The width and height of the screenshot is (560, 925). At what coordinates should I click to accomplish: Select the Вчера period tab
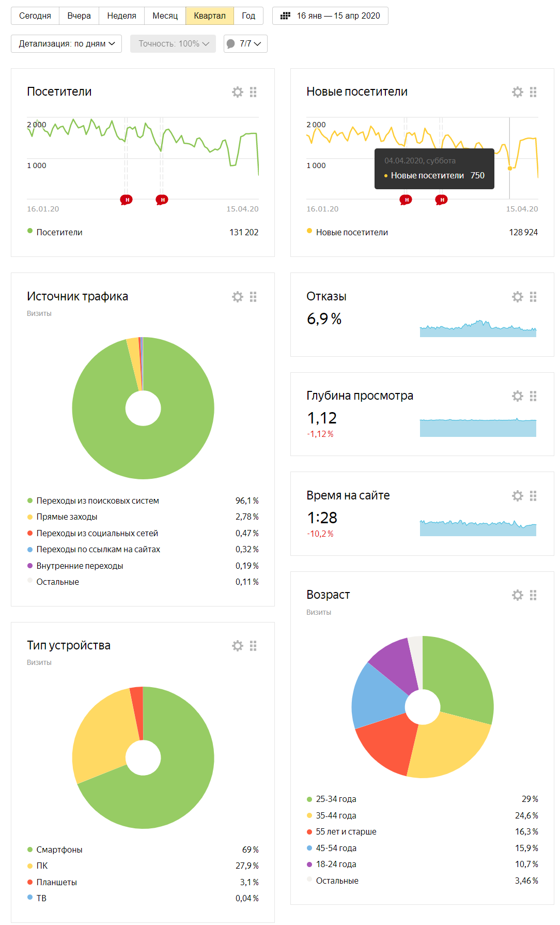79,16
